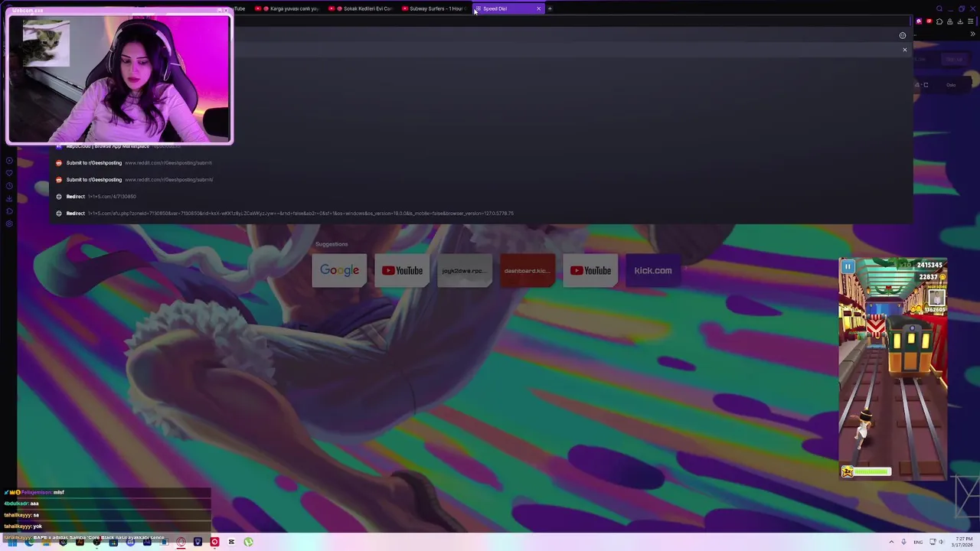
Task: Open the sidebar settings gear icon
Action: pyautogui.click(x=9, y=224)
